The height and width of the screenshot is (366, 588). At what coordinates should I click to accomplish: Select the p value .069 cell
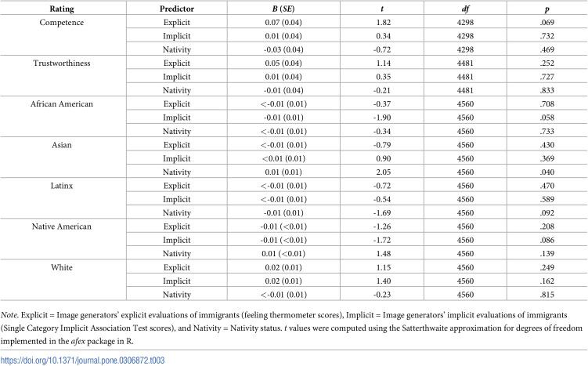click(547, 23)
